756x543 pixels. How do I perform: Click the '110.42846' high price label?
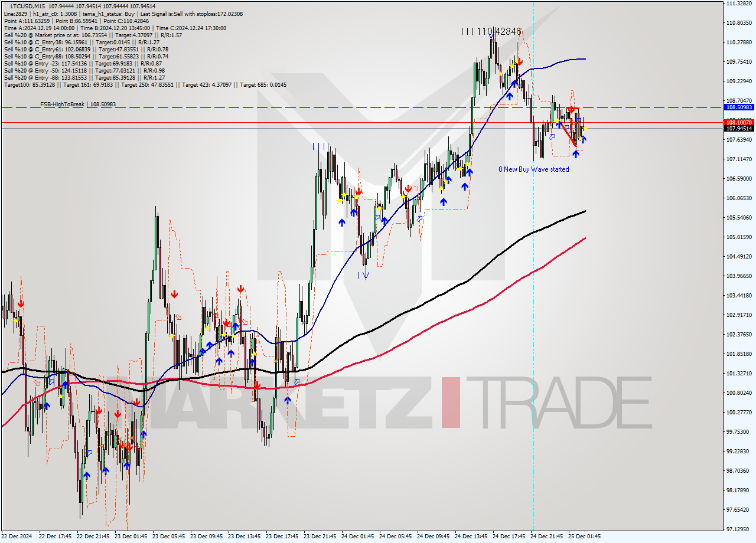498,31
